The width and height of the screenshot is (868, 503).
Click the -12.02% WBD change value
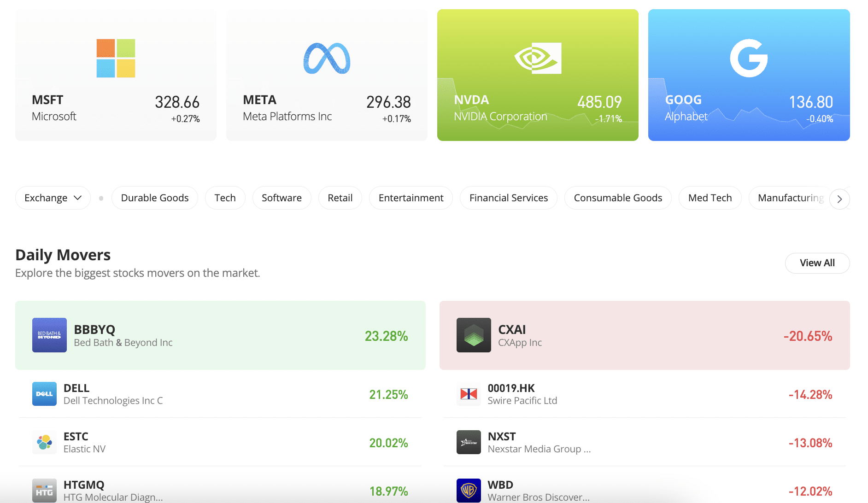pyautogui.click(x=810, y=491)
